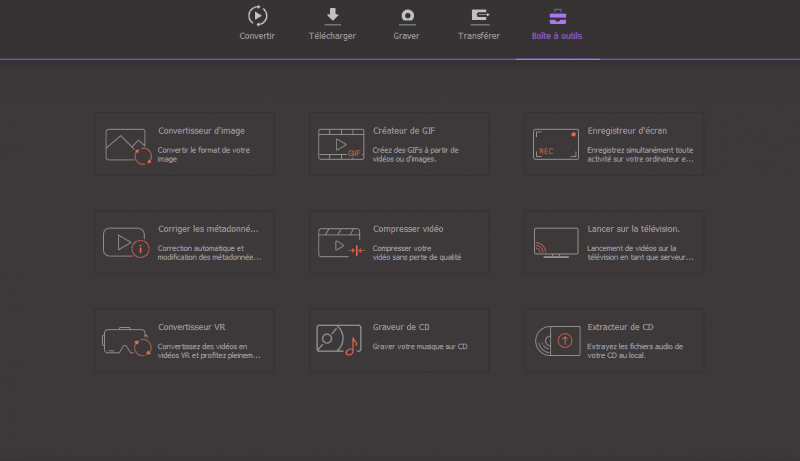Click the "Créateur de GIF" title
Screen dimensions: 800x461
[x=403, y=131]
